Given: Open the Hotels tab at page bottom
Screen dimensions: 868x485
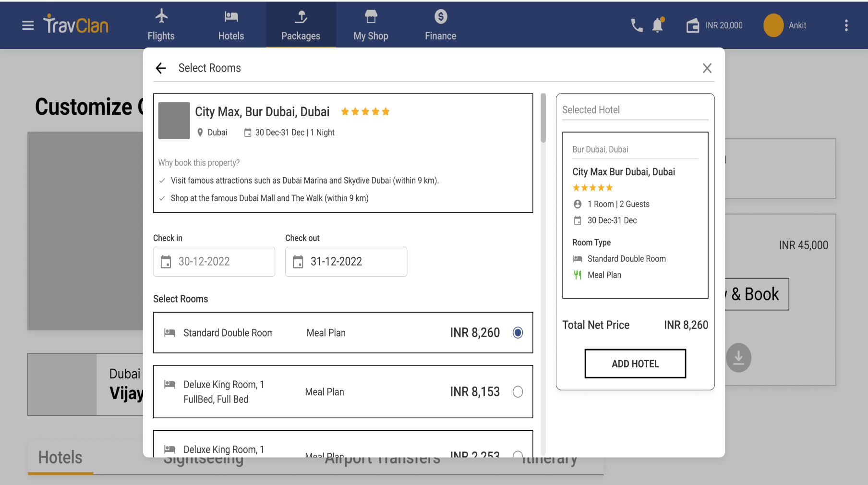Looking at the screenshot, I should pos(60,458).
